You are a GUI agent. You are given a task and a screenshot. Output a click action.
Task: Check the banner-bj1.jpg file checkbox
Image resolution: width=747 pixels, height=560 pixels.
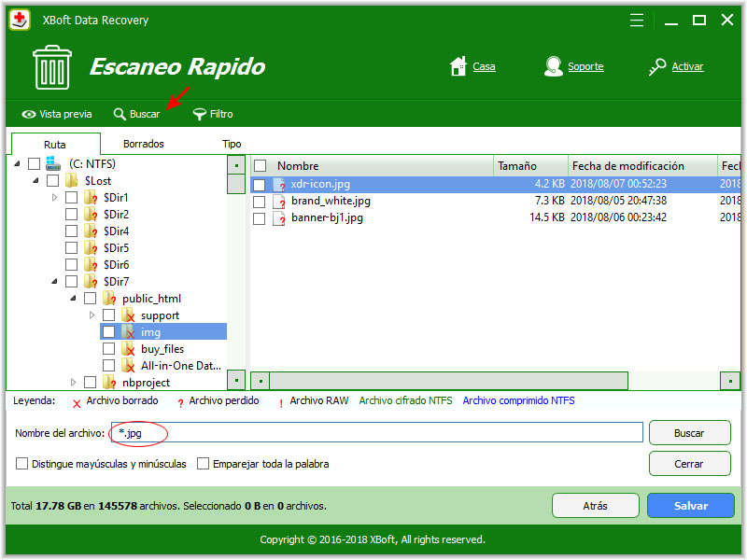coord(260,218)
